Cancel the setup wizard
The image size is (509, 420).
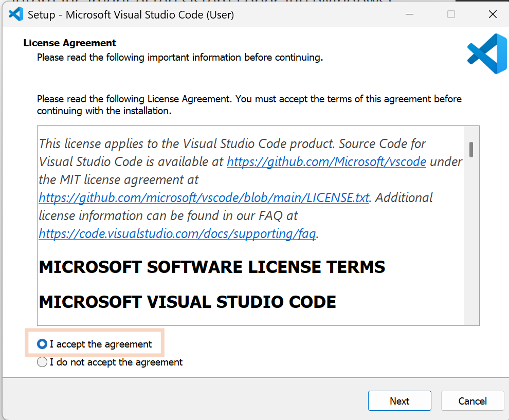click(x=472, y=401)
